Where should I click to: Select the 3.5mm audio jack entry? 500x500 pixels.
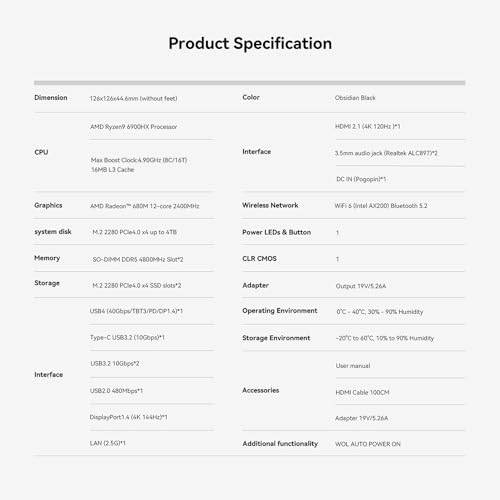point(386,153)
